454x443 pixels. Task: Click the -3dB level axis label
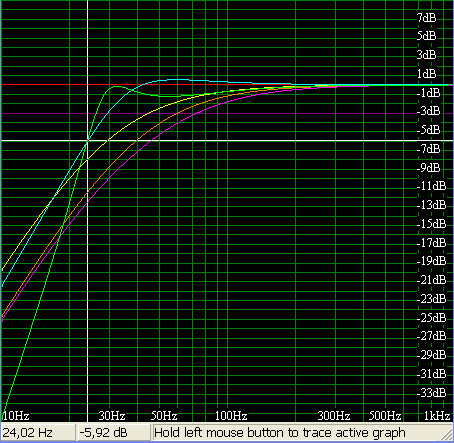coord(428,111)
